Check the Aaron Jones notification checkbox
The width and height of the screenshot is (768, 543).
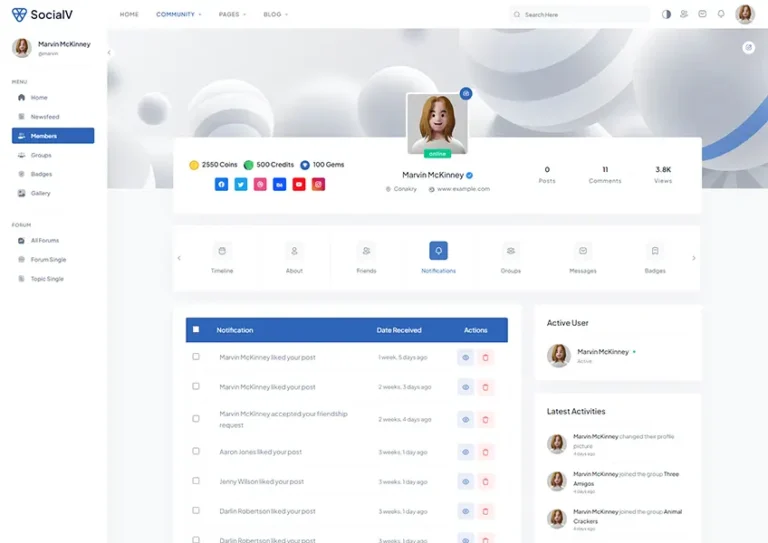(196, 451)
